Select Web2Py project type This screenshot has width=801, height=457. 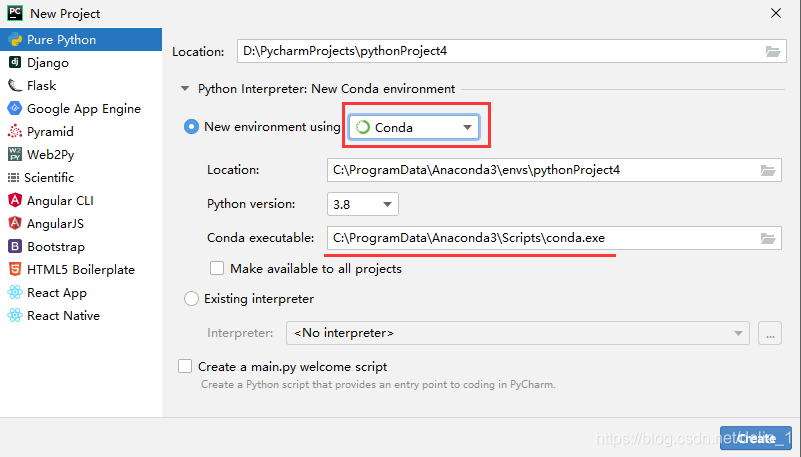(81, 155)
